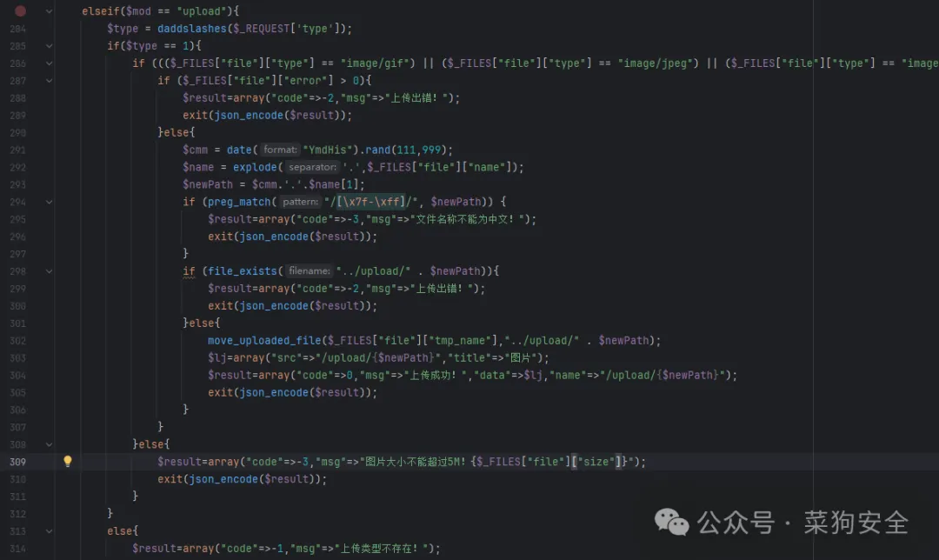This screenshot has height=560, width=939.
Task: Fold the file_exists block at line 298
Action: (49, 271)
